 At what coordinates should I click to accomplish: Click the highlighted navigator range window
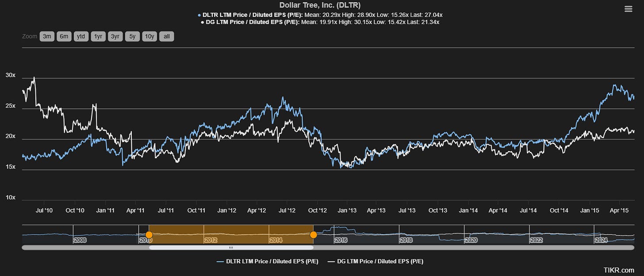pos(231,234)
